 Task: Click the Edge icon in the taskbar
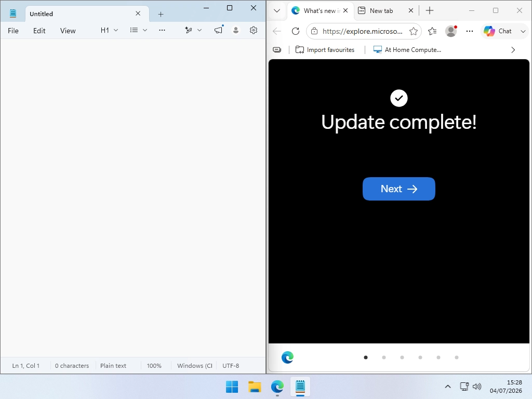277,387
